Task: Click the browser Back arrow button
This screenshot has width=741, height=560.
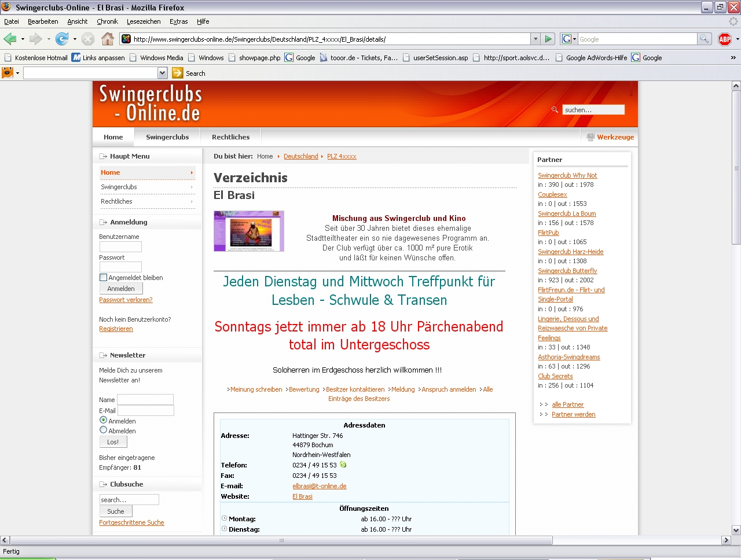Action: [10, 39]
